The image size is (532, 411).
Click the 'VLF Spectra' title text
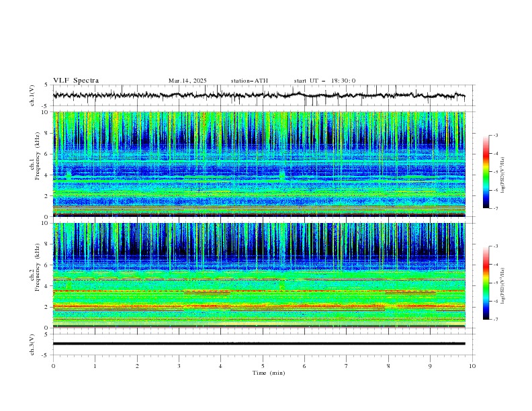point(76,81)
